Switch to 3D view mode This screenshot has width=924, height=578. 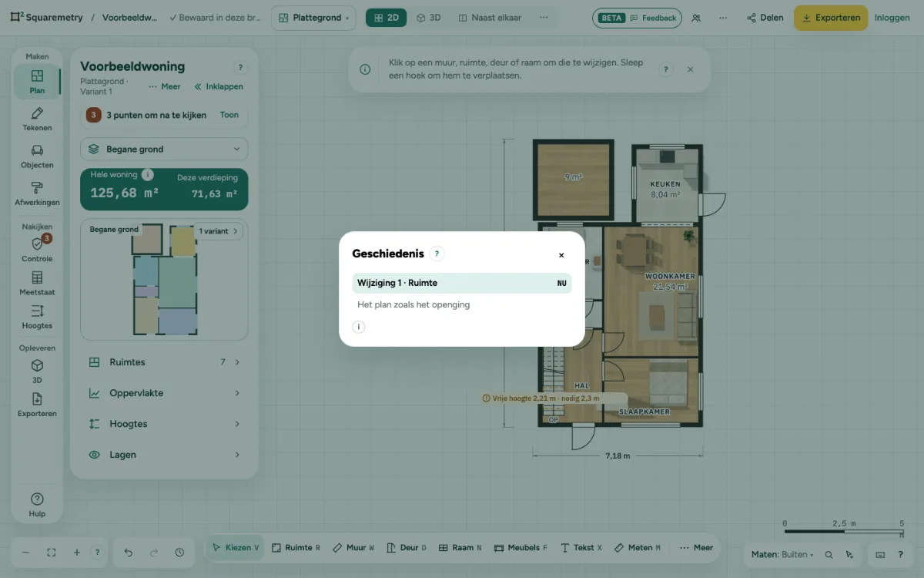tap(428, 18)
